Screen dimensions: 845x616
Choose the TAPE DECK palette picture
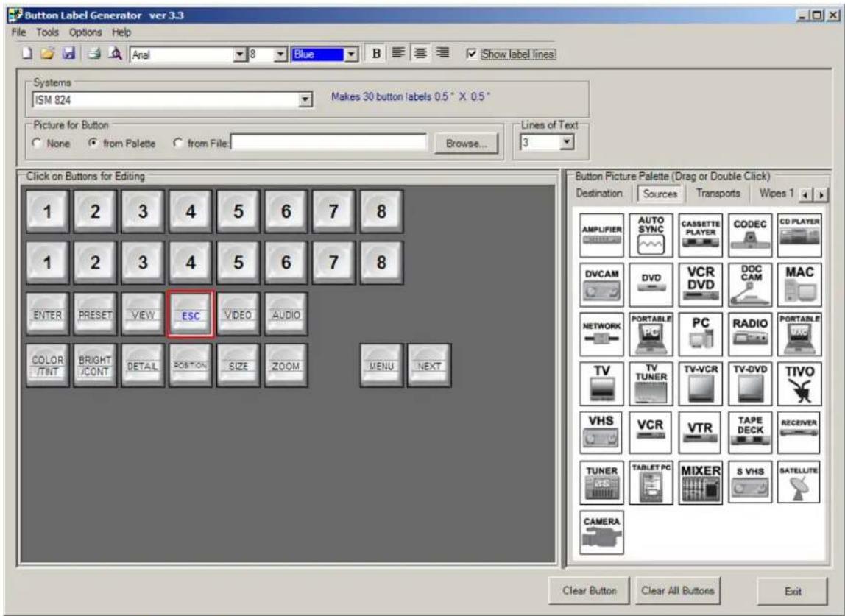tap(749, 433)
